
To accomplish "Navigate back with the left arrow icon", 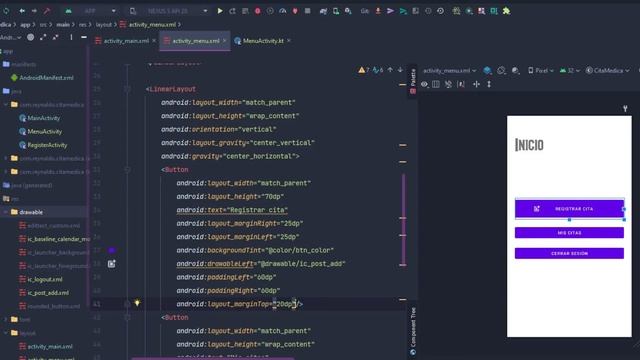I will coord(22,11).
